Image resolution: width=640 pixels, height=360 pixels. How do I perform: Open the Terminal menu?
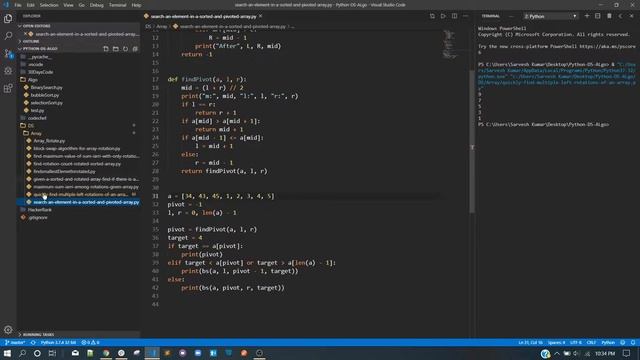[118, 5]
